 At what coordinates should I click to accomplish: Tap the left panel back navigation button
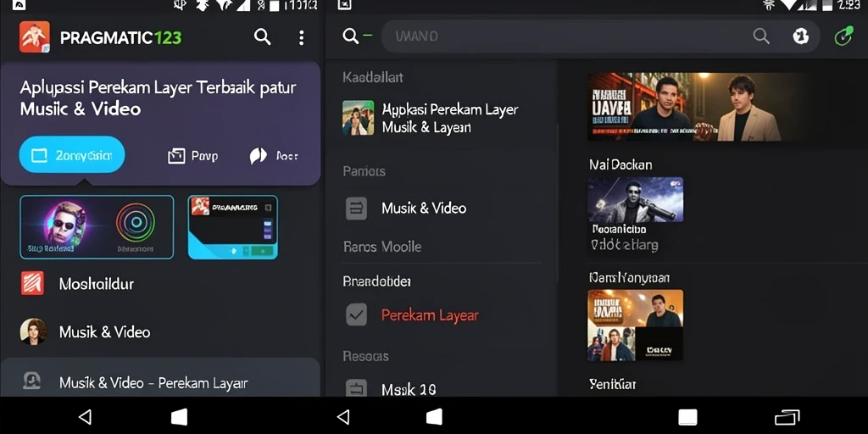coord(85,417)
